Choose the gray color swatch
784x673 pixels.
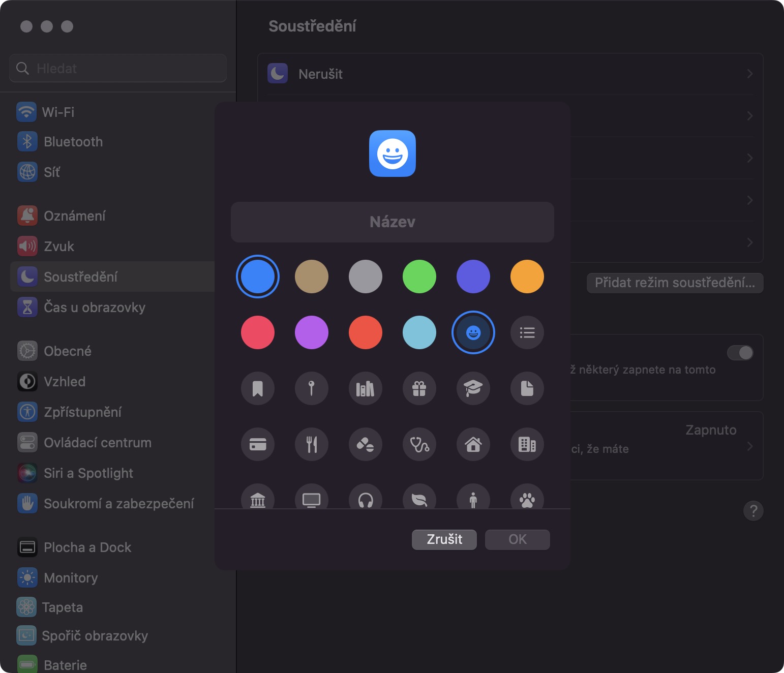[x=366, y=277]
